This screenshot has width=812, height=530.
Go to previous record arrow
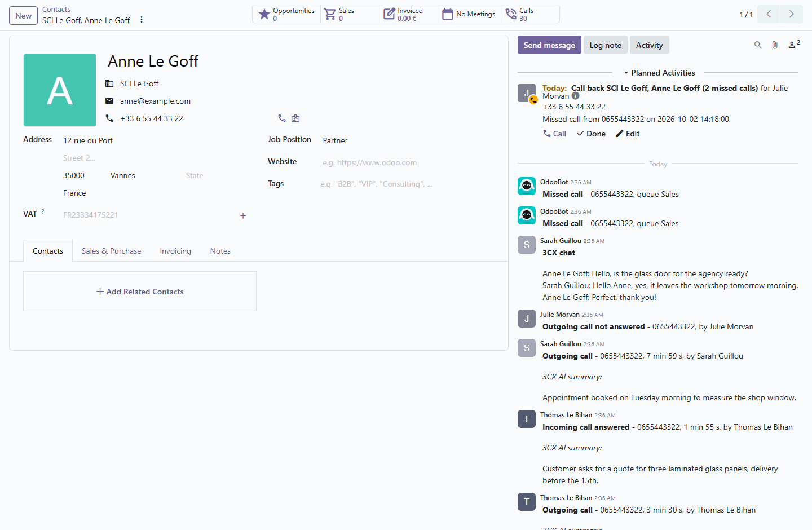click(769, 14)
